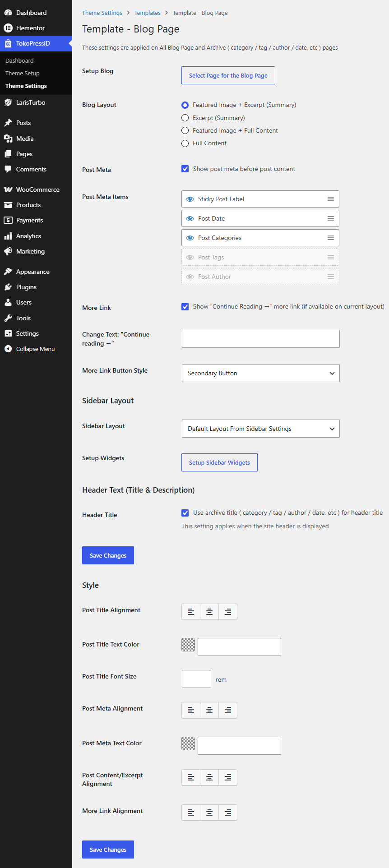Follow the Theme Settings breadcrumb link
Image resolution: width=389 pixels, height=868 pixels.
[102, 13]
